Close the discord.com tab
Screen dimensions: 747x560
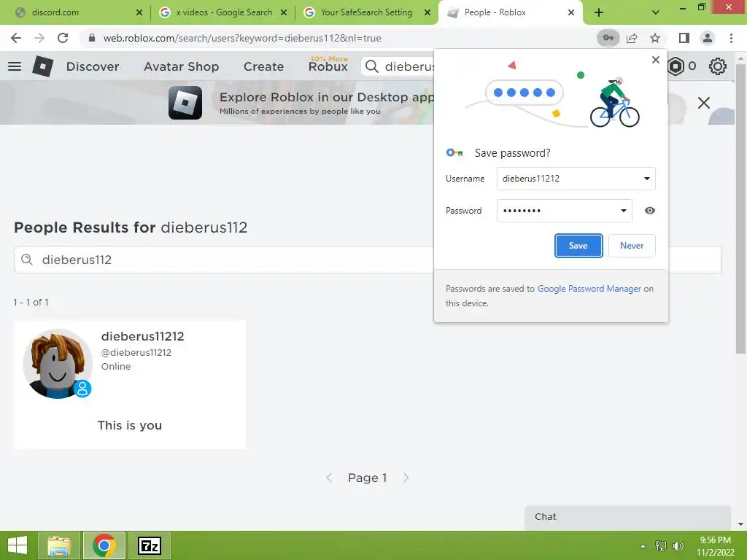139,12
